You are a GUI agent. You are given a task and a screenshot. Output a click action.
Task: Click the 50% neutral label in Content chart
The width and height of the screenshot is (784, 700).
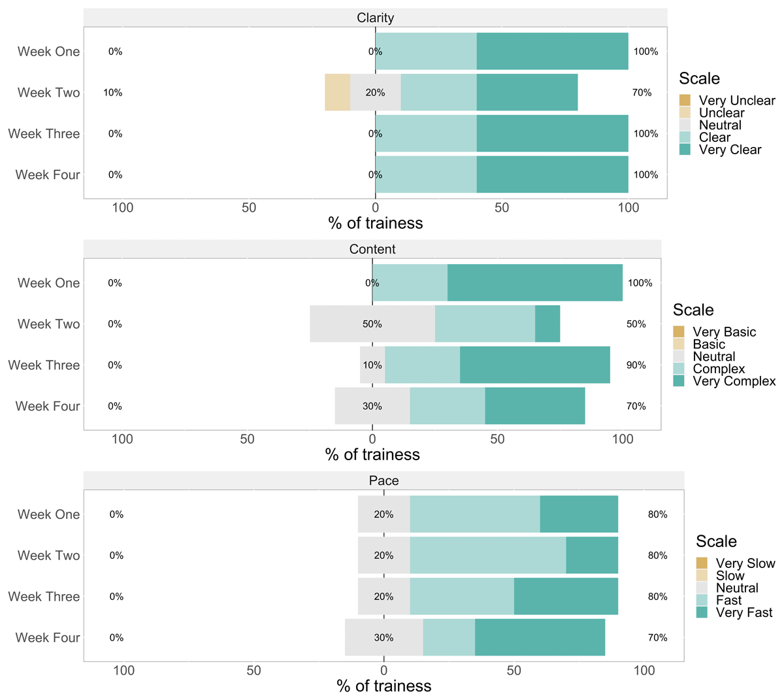[x=372, y=324]
